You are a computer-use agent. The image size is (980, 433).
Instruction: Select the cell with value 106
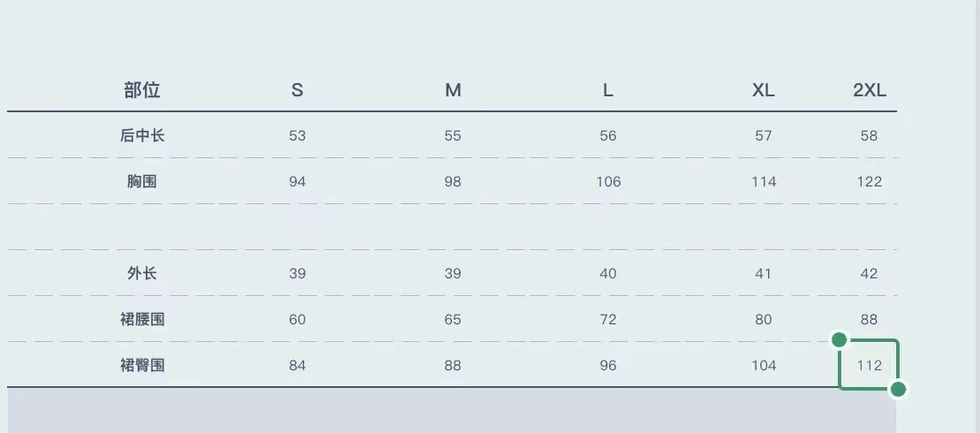(608, 182)
